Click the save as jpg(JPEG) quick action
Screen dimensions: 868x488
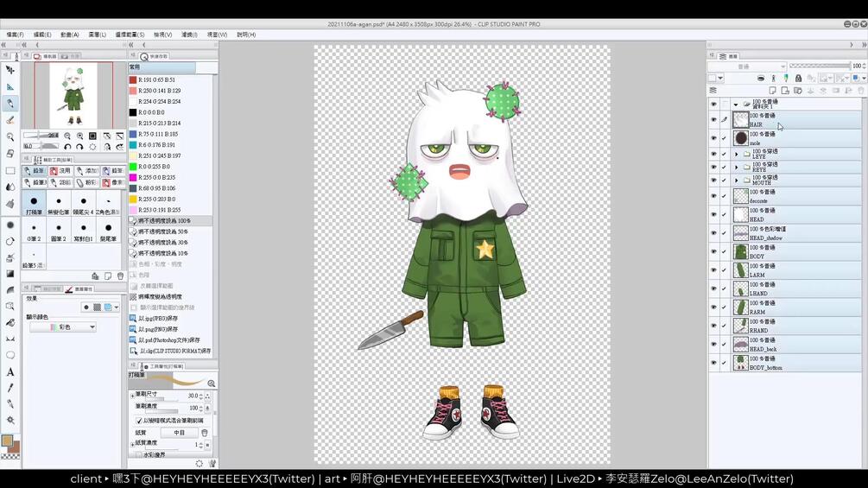coord(170,318)
